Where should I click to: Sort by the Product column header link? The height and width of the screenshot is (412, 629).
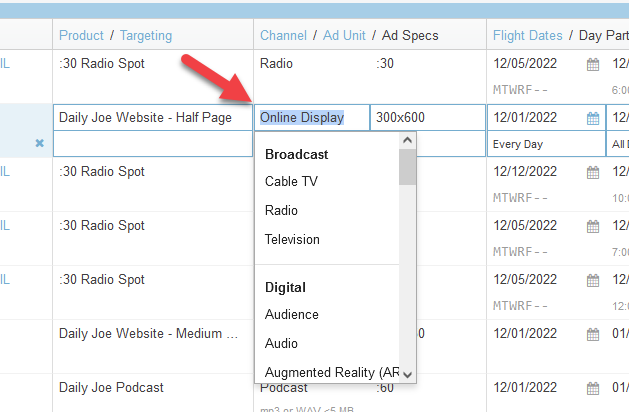point(81,35)
